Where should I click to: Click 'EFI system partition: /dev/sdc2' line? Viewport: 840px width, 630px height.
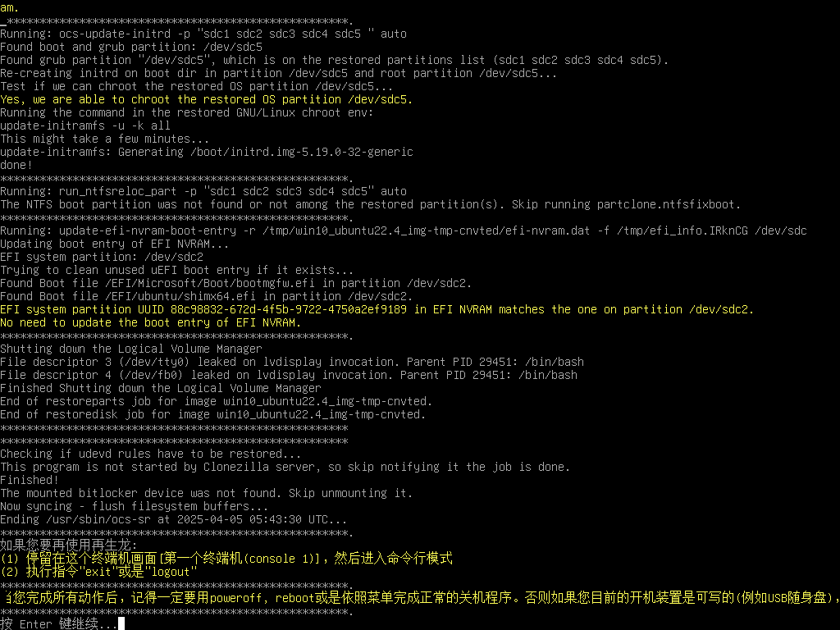click(102, 257)
